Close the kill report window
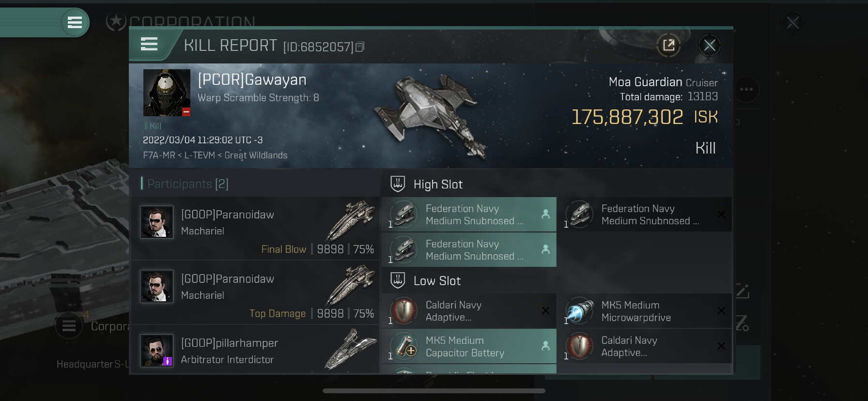Screen dimensions: 868x401 (710, 46)
